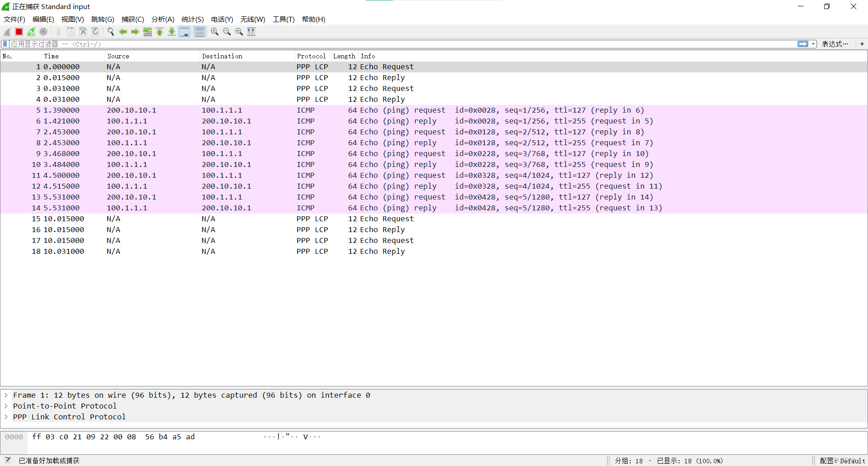Click the 分组: 18 status bar entry
Viewport: 868px width, 466px height.
[x=629, y=461]
